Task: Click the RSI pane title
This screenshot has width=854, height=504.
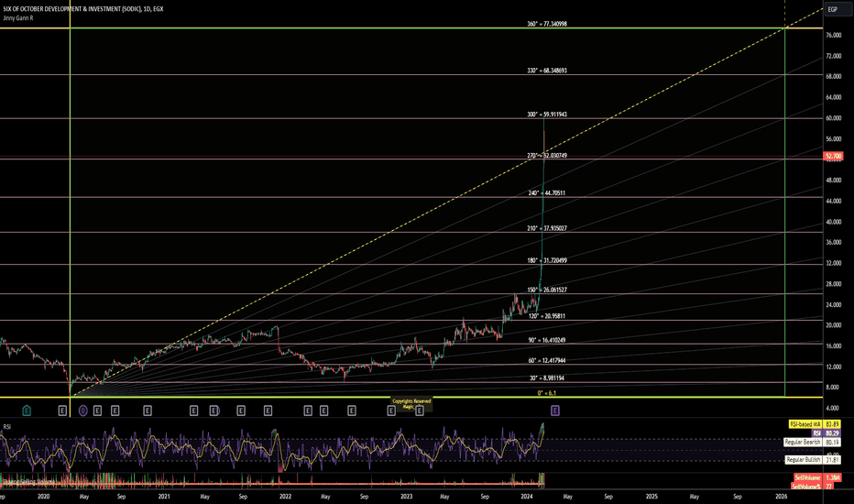Action: pos(7,427)
